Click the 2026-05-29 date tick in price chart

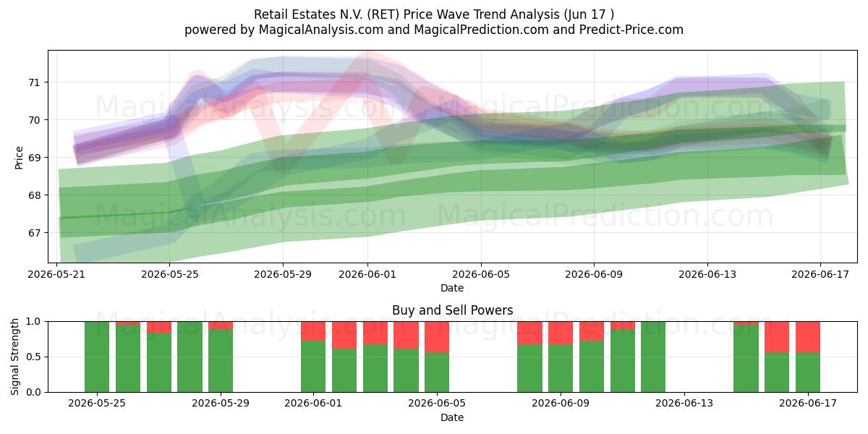(283, 274)
